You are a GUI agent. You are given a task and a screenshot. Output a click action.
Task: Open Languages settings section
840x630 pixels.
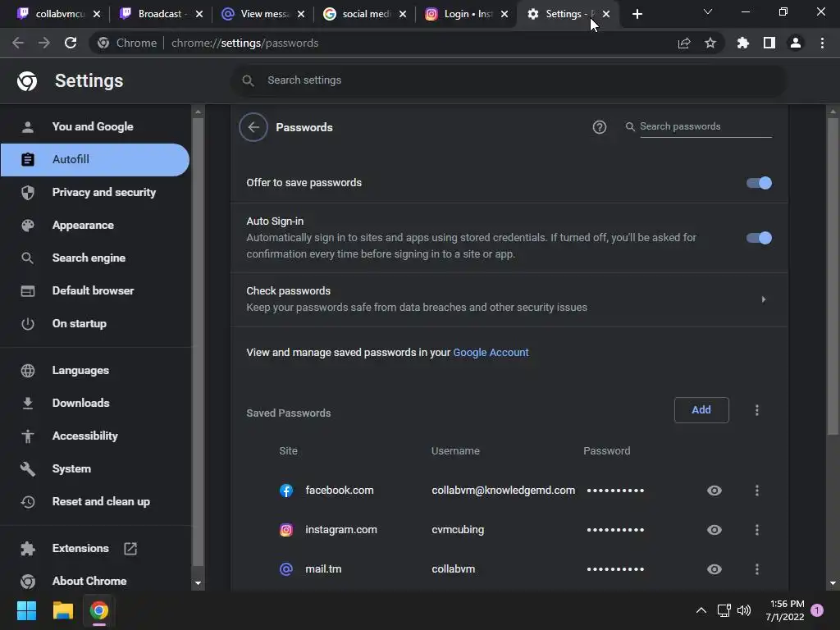pyautogui.click(x=95, y=370)
